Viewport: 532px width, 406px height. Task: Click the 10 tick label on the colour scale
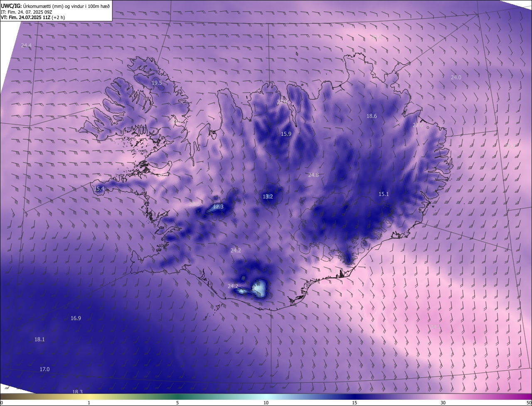[266, 403]
